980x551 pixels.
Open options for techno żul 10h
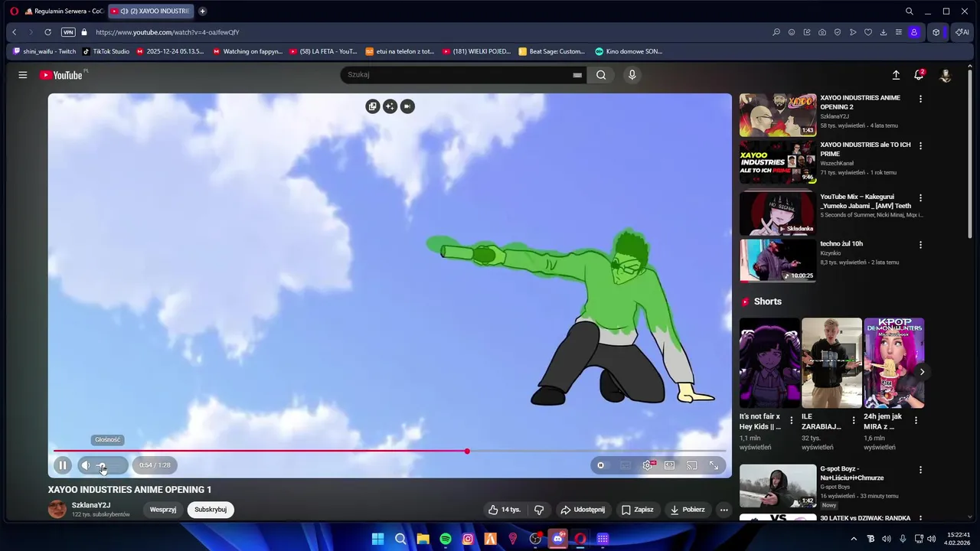tap(920, 245)
